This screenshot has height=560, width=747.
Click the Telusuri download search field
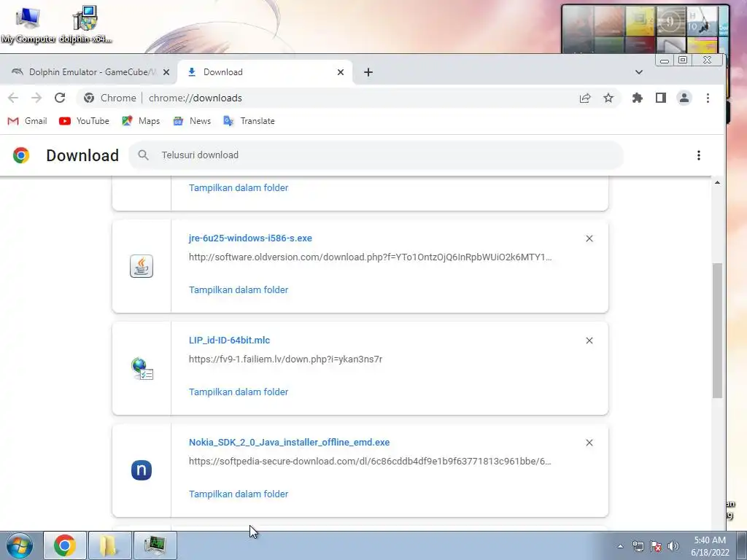376,155
